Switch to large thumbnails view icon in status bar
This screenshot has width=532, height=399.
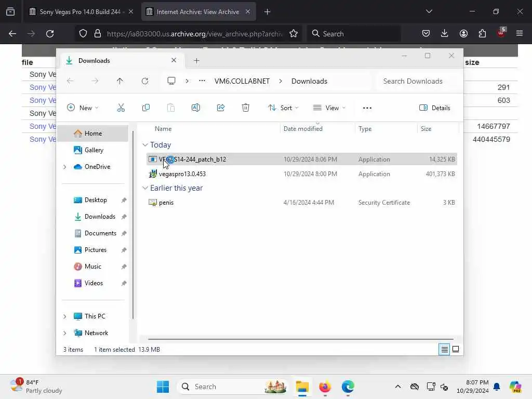tap(456, 349)
